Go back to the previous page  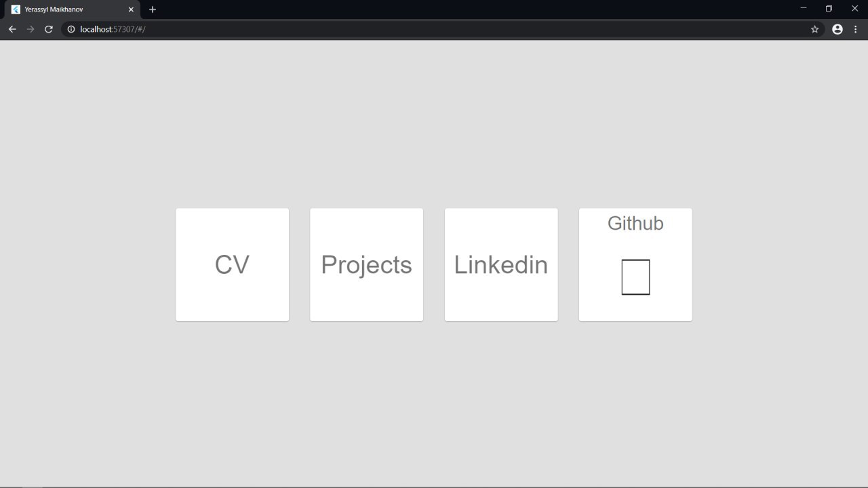12,29
